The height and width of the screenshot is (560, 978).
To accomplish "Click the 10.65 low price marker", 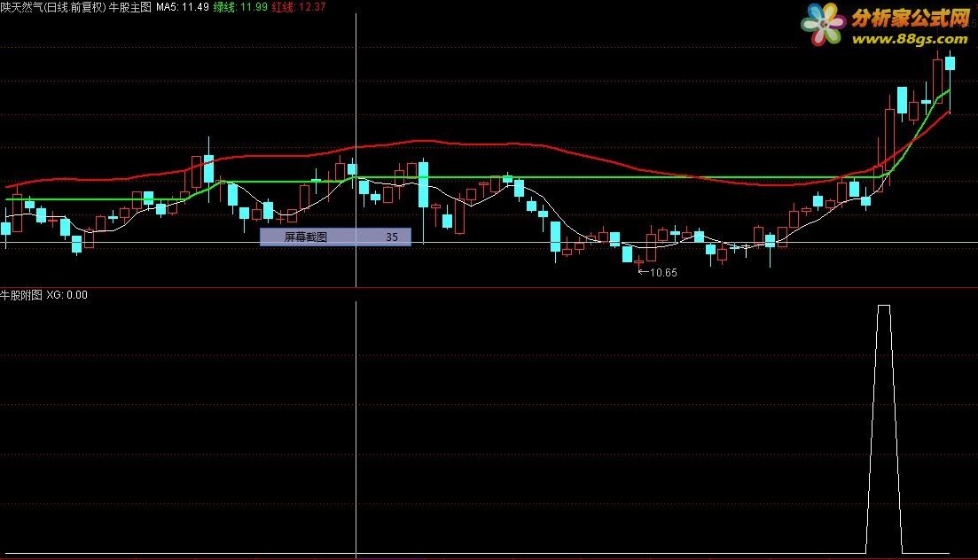I will pos(658,273).
